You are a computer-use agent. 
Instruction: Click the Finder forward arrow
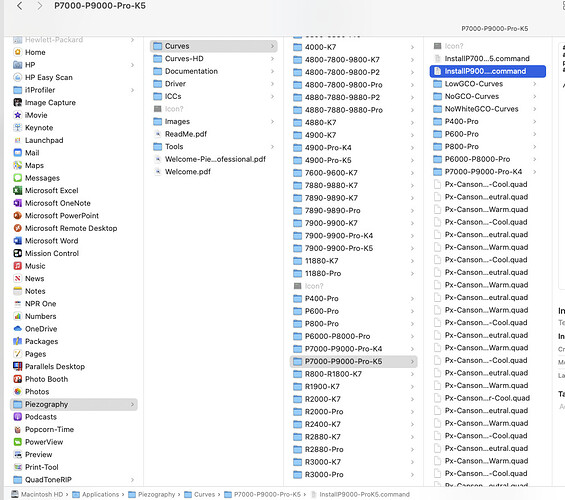tap(40, 6)
